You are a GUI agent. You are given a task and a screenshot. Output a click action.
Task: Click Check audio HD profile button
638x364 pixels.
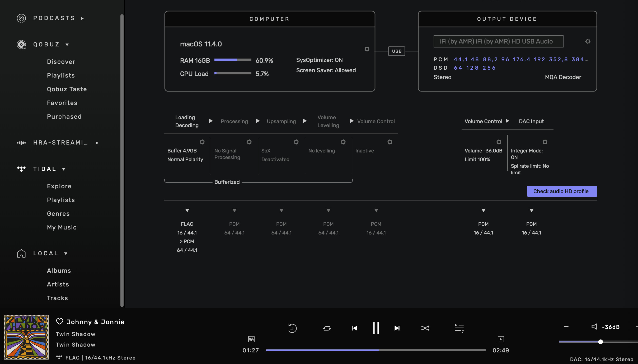[x=562, y=191]
